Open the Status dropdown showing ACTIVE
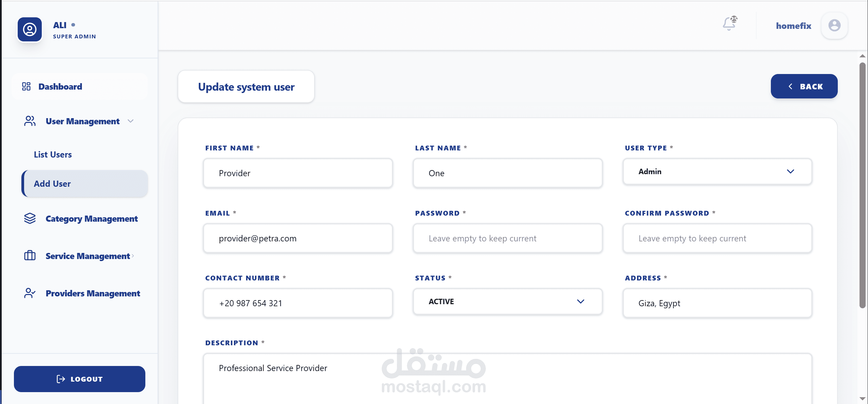868x404 pixels. click(507, 302)
